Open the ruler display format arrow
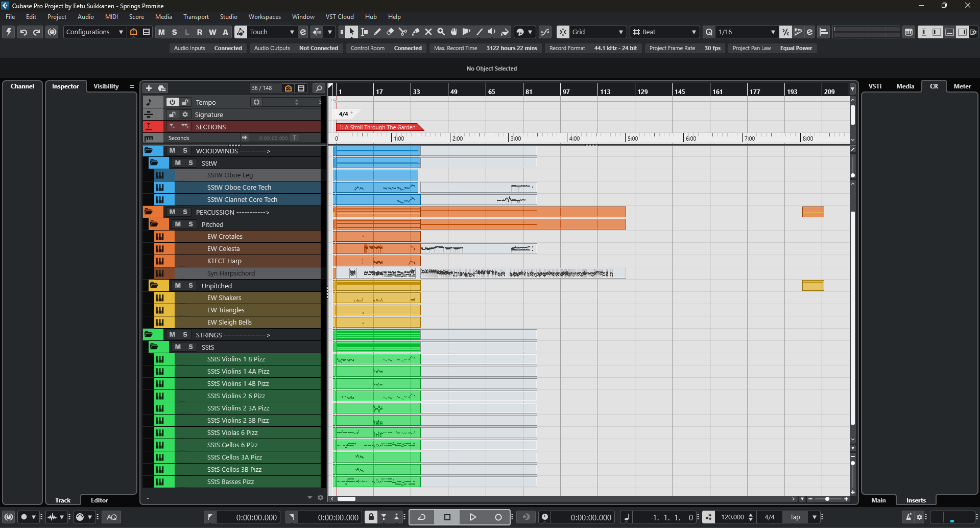This screenshot has width=980, height=528. (x=852, y=89)
